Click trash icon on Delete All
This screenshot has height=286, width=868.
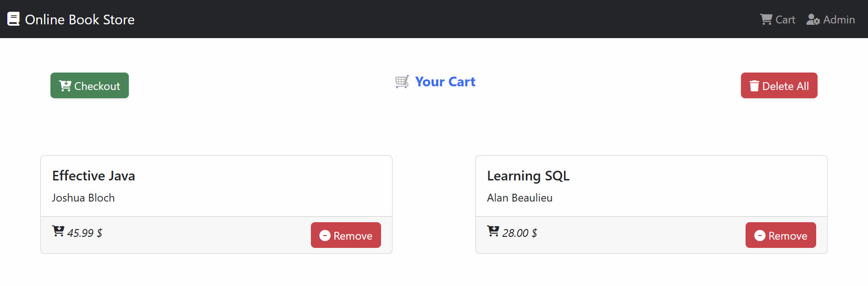pos(754,86)
